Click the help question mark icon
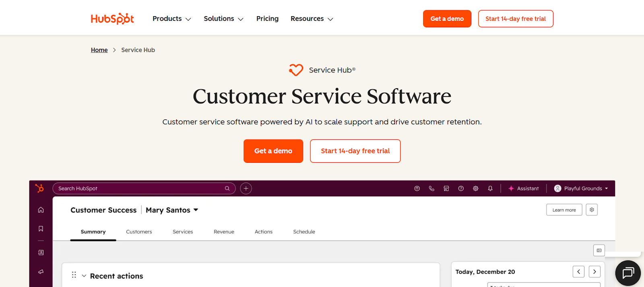644x287 pixels. pos(461,188)
